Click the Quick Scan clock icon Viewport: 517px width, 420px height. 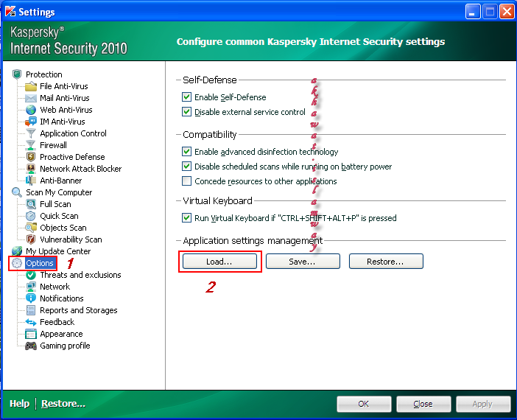[x=31, y=216]
